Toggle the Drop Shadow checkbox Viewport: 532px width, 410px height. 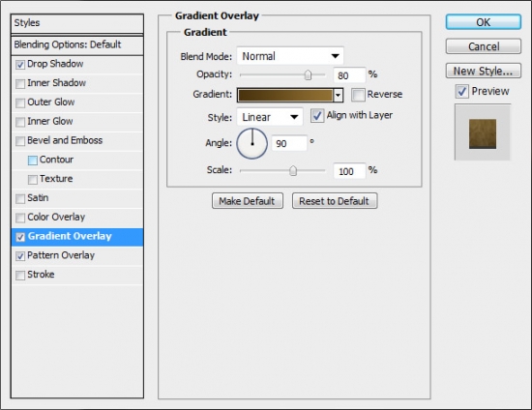tap(20, 65)
